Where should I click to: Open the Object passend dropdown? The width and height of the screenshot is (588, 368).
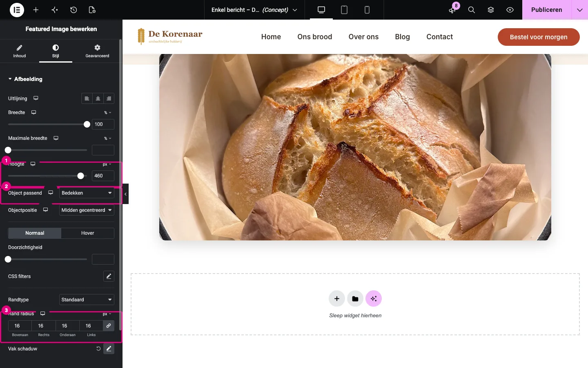click(x=87, y=193)
